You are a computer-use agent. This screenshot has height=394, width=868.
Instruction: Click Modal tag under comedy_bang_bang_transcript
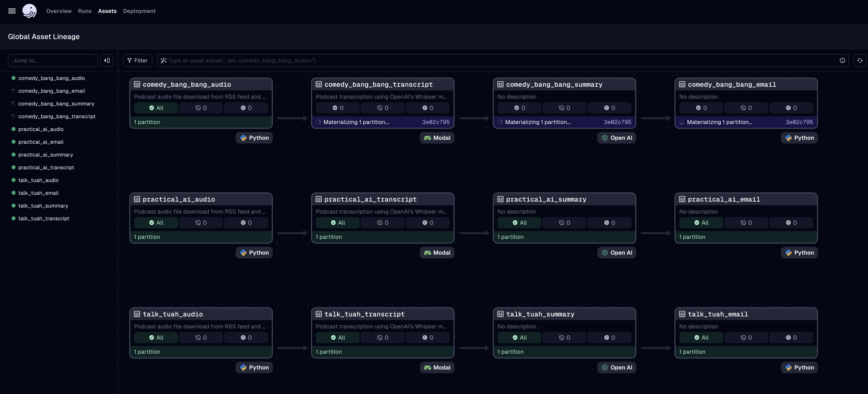point(437,138)
